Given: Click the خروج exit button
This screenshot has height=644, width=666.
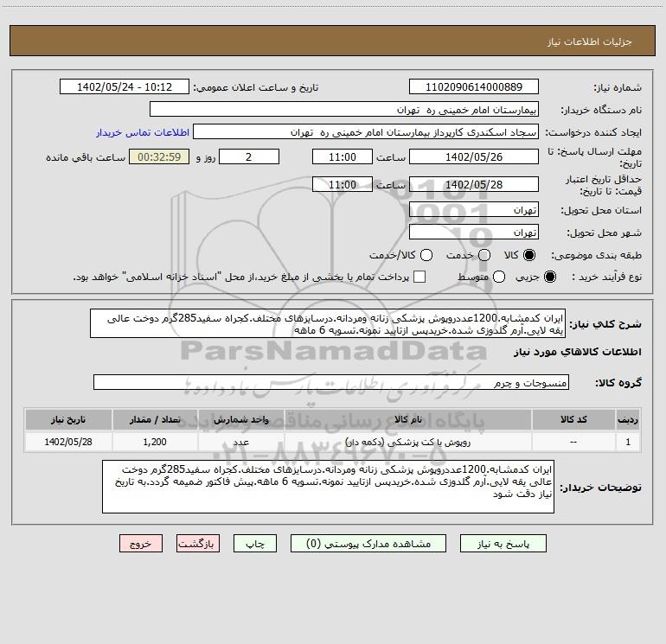Looking at the screenshot, I should [x=141, y=544].
